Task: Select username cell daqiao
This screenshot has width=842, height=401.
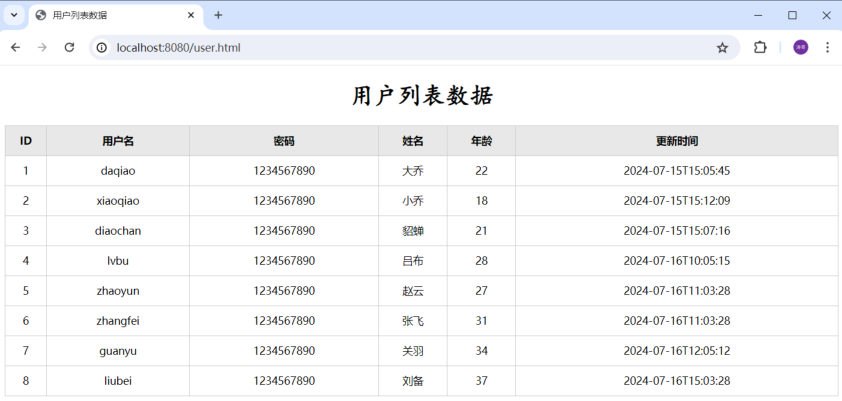Action: tap(118, 171)
